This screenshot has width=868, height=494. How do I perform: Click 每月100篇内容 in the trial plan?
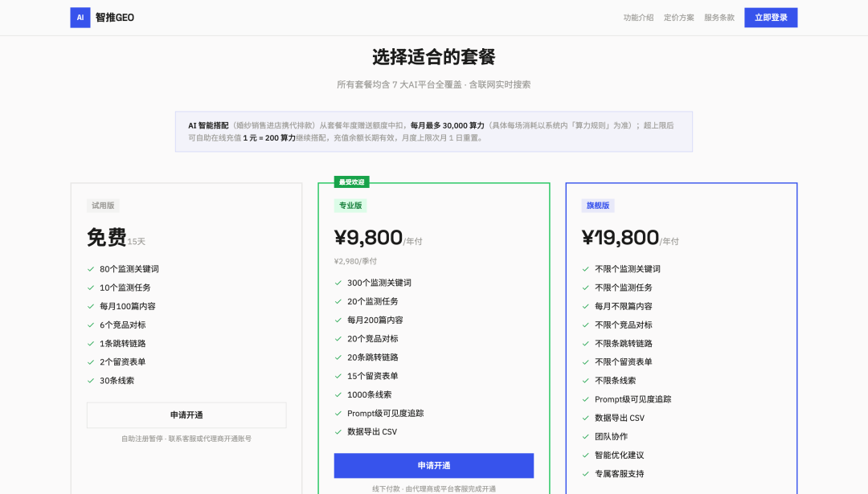[x=127, y=307]
